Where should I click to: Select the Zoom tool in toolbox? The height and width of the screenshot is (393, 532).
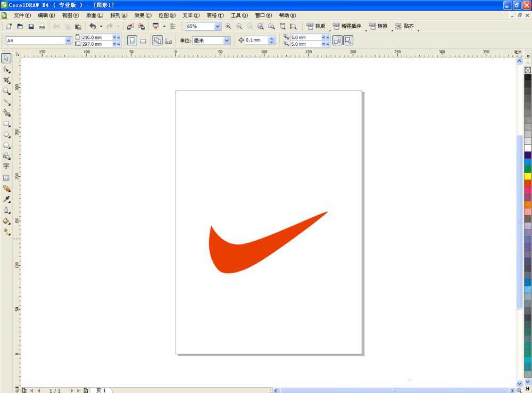[x=6, y=91]
